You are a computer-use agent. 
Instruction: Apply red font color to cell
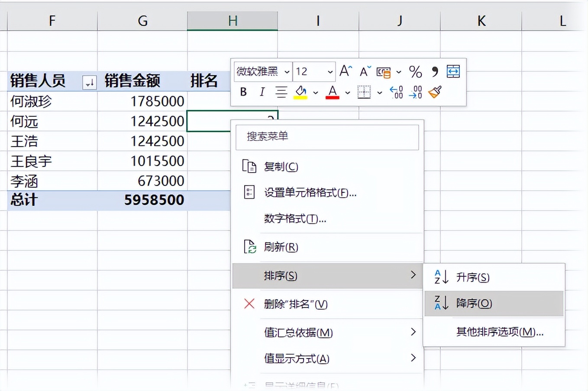pos(332,92)
